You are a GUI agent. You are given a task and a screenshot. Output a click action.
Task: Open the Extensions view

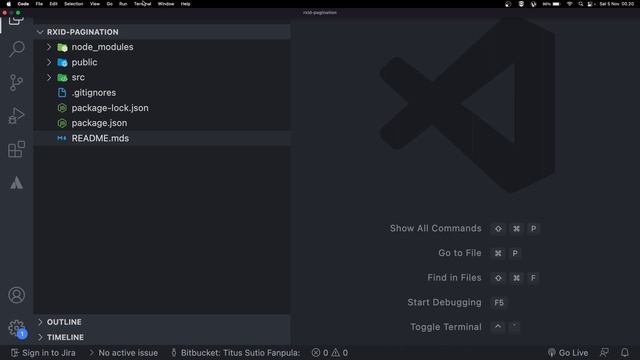tap(16, 149)
